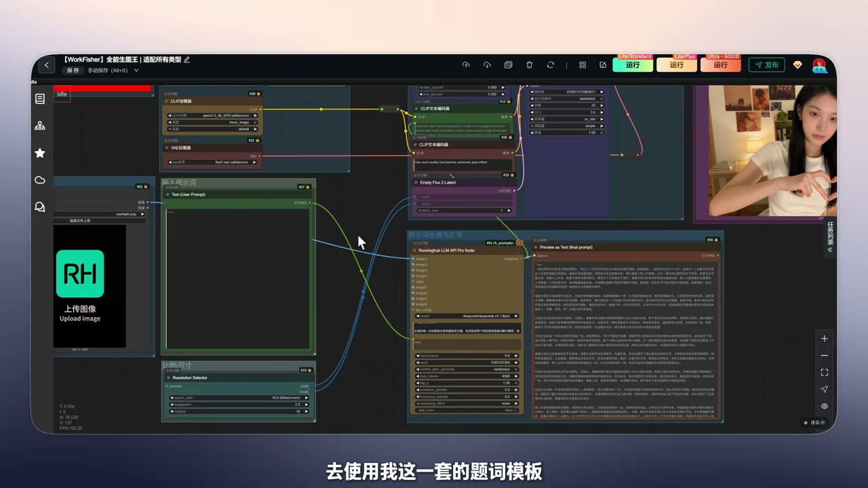
Task: Open favorites star in left sidebar
Action: coord(40,153)
